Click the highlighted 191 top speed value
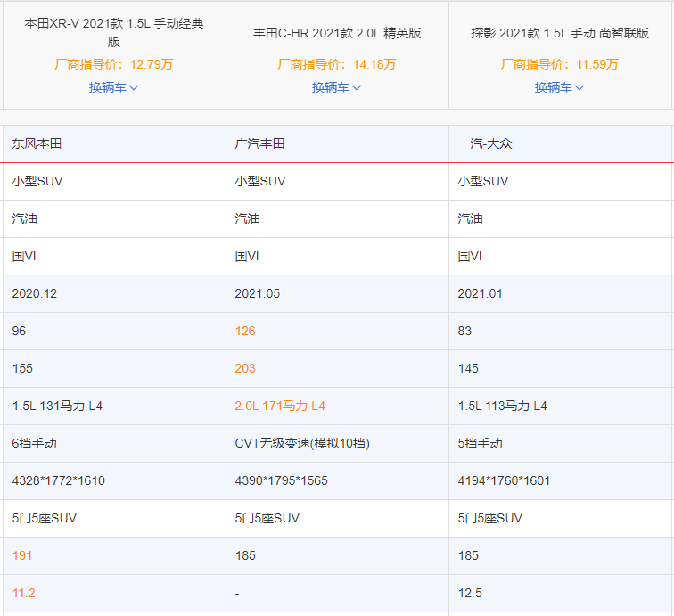This screenshot has width=674, height=616. coord(22,555)
